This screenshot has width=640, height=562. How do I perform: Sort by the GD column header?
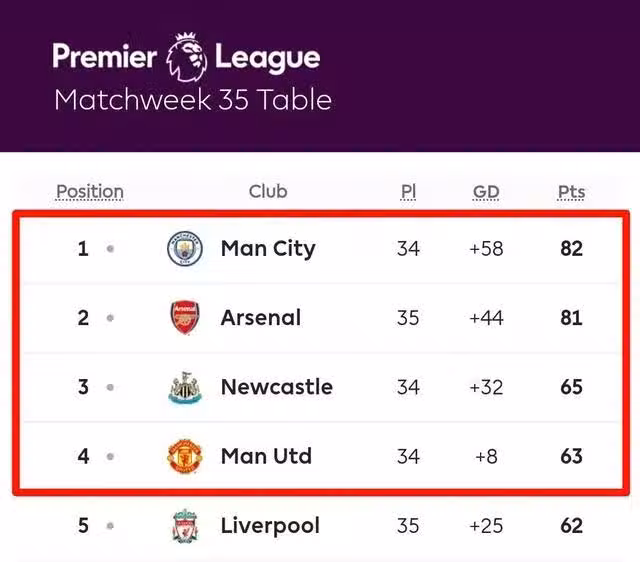click(486, 192)
